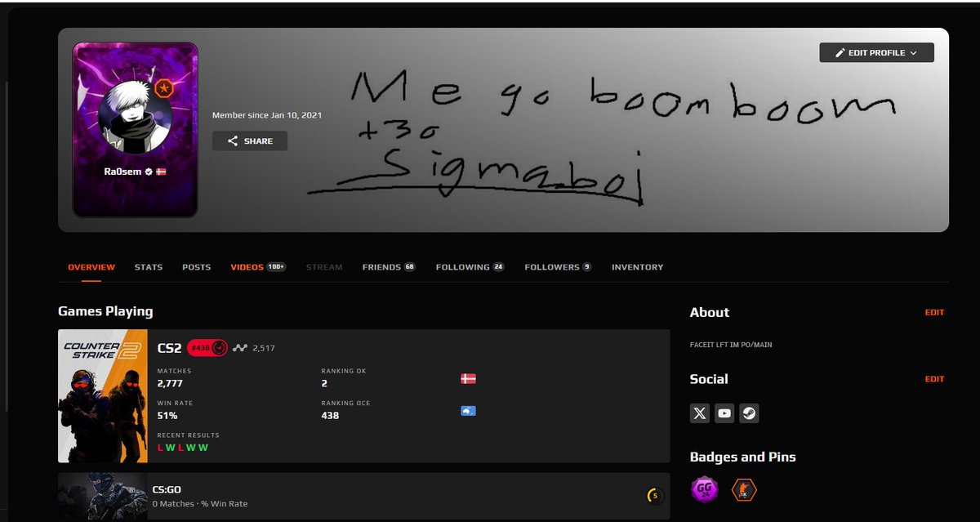Open the Inventory tab

pos(638,267)
